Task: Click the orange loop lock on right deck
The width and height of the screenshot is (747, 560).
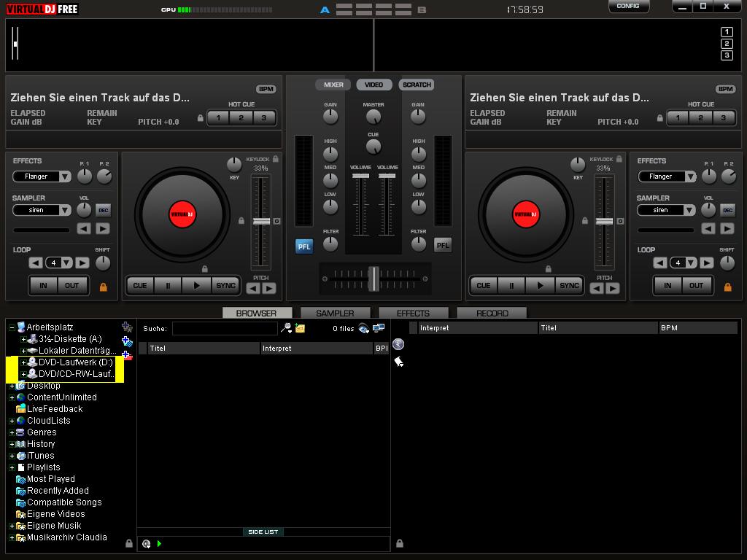Action: [727, 287]
